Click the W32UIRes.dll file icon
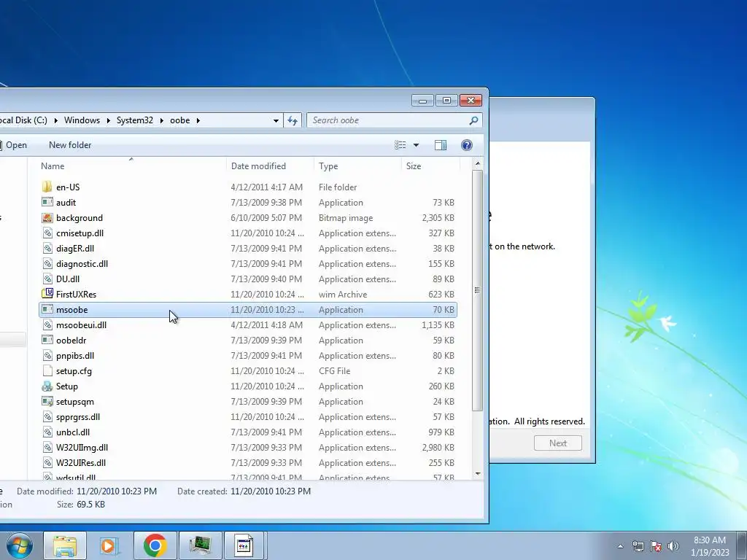747x560 pixels. click(47, 462)
